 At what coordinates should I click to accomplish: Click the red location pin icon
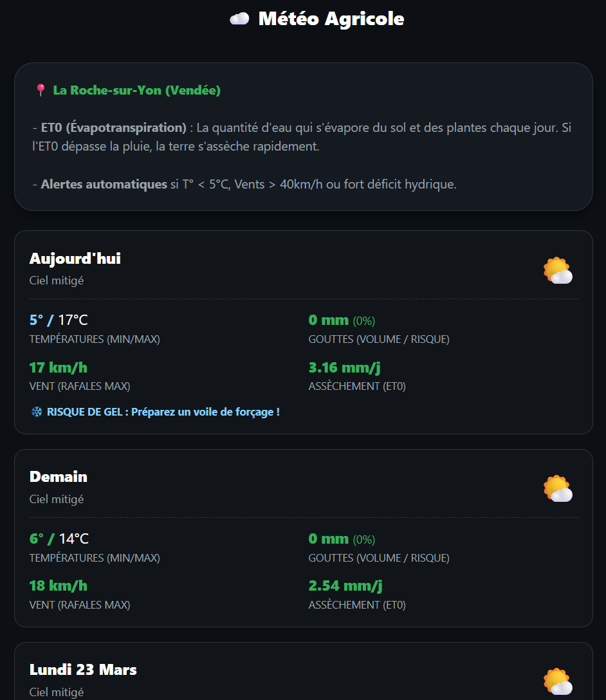pyautogui.click(x=41, y=91)
